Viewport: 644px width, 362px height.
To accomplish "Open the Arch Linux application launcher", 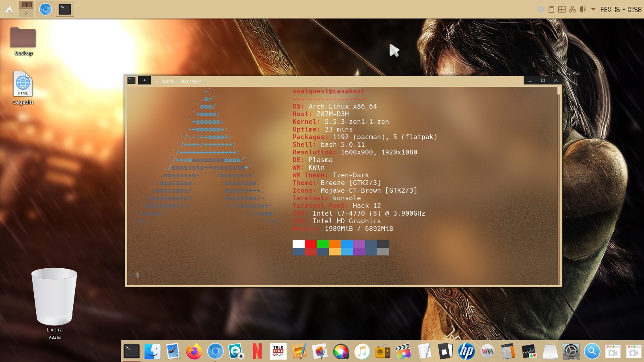I will coord(9,9).
